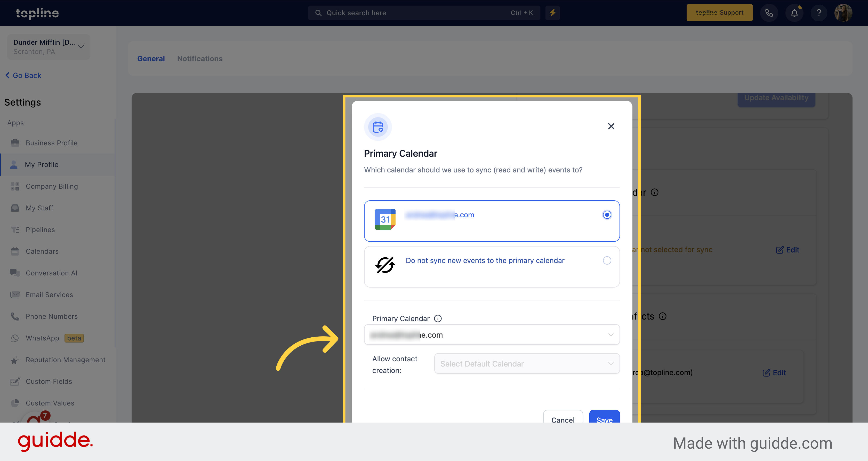Click the Company Billing grid icon
The width and height of the screenshot is (868, 461).
click(x=15, y=186)
